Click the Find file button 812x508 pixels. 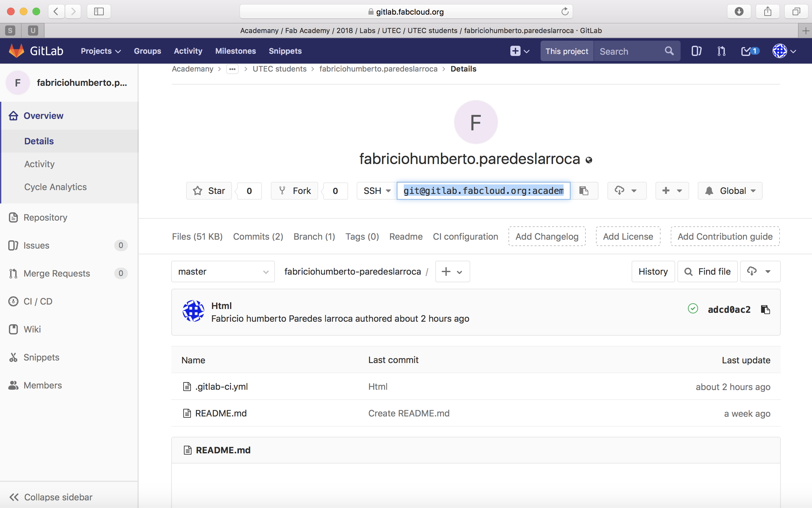pyautogui.click(x=707, y=271)
